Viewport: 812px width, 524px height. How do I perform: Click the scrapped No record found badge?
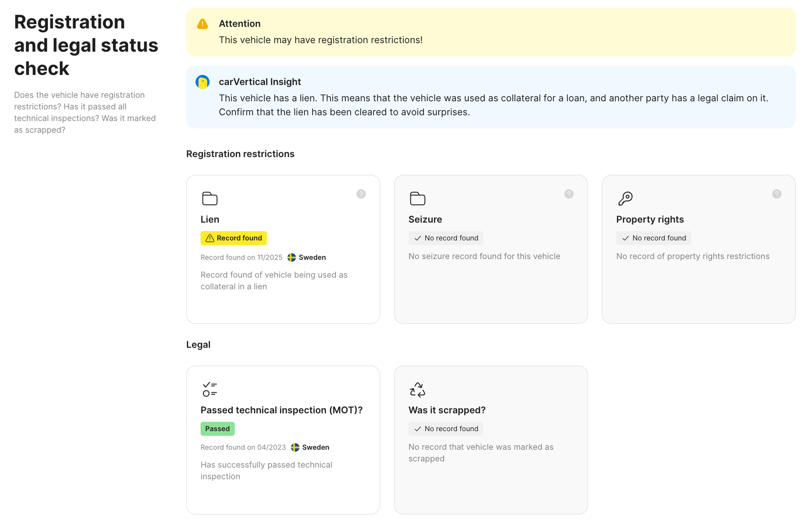click(446, 429)
